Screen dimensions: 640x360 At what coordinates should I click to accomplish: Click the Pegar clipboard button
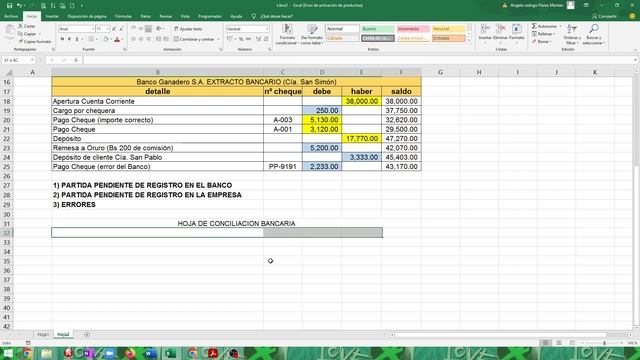(x=9, y=32)
